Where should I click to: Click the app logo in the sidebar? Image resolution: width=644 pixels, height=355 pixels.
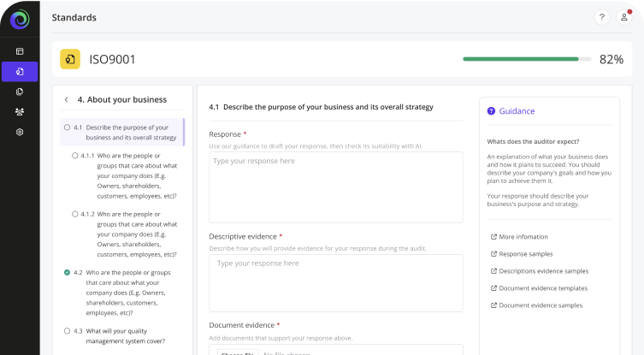20,19
